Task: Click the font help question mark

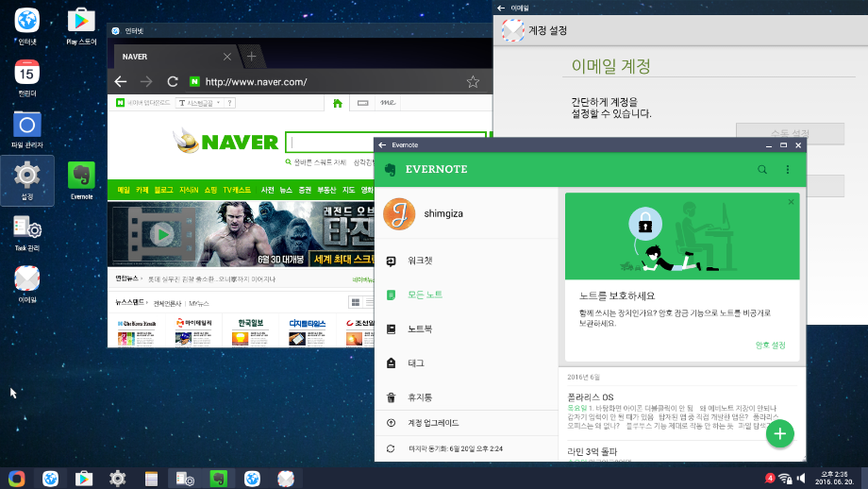Action: (x=229, y=103)
